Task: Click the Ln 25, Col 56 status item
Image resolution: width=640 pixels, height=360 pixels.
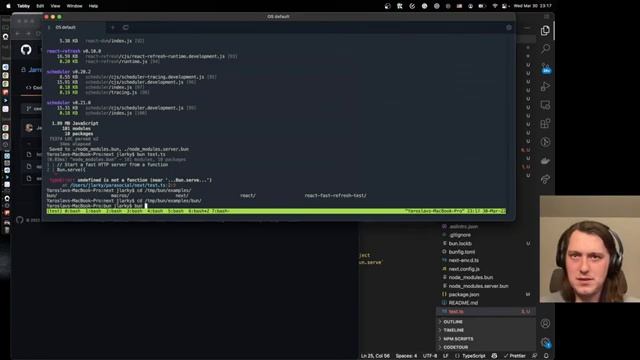Action: (375, 356)
